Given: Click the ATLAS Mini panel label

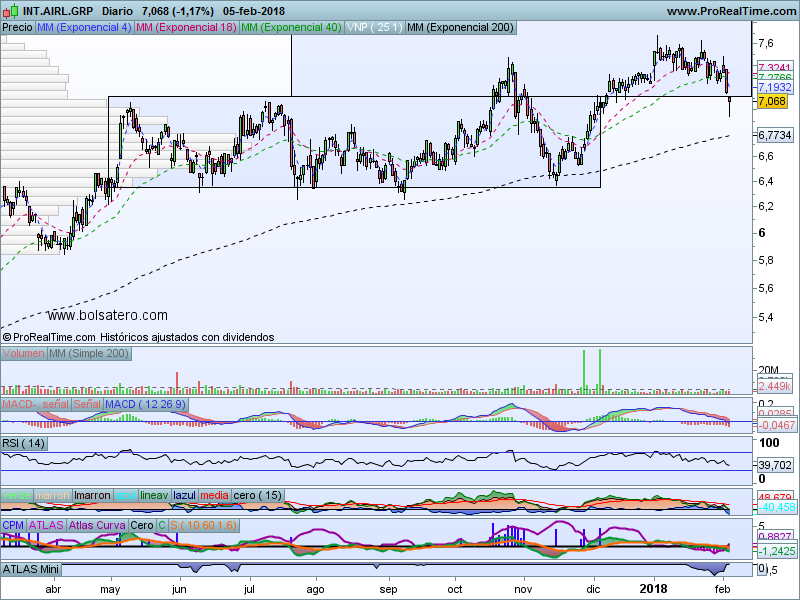Looking at the screenshot, I should click(33, 569).
